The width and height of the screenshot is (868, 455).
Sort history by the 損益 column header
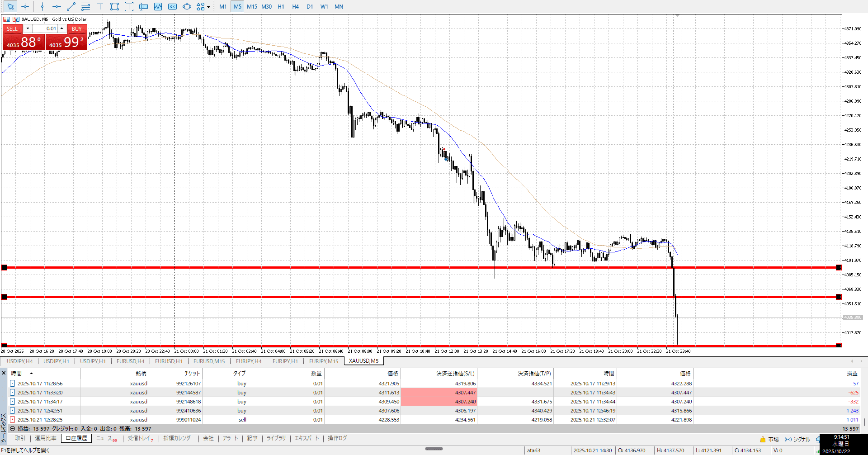point(852,373)
